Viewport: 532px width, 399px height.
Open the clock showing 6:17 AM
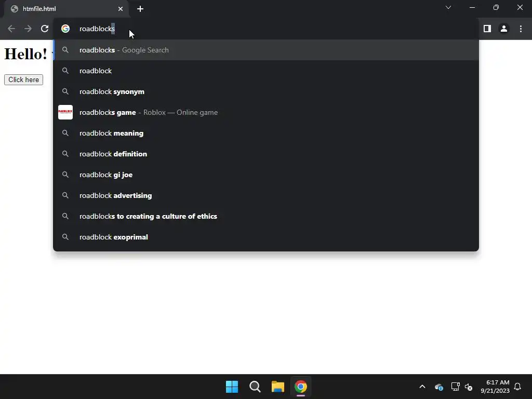pyautogui.click(x=495, y=387)
